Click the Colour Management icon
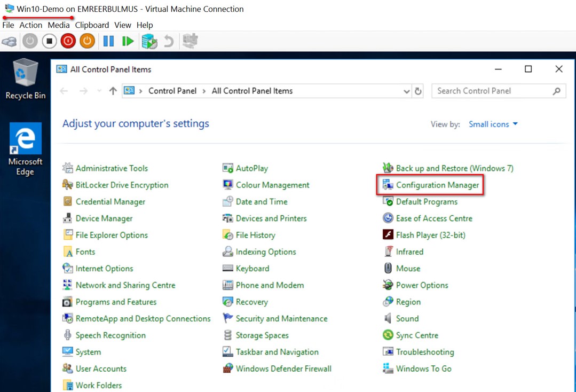This screenshot has height=392, width=576. click(x=228, y=185)
